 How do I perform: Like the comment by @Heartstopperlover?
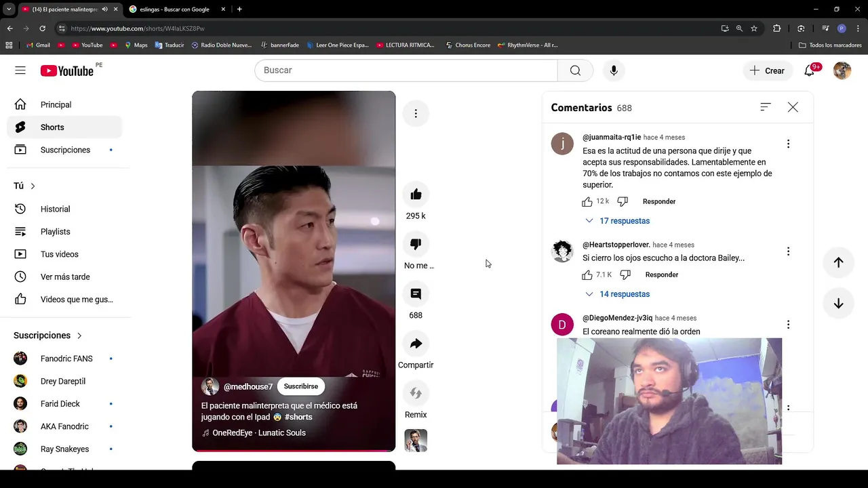587,274
